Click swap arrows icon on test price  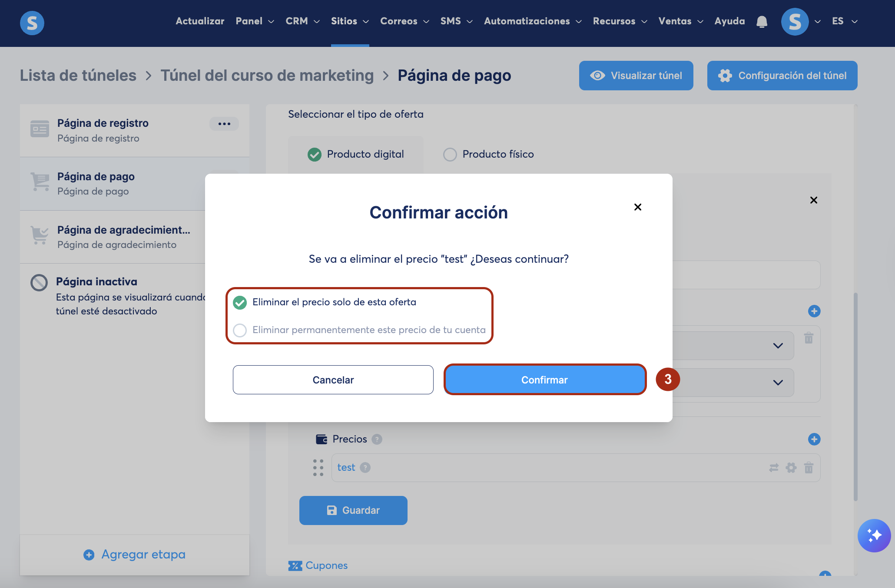pyautogui.click(x=774, y=468)
